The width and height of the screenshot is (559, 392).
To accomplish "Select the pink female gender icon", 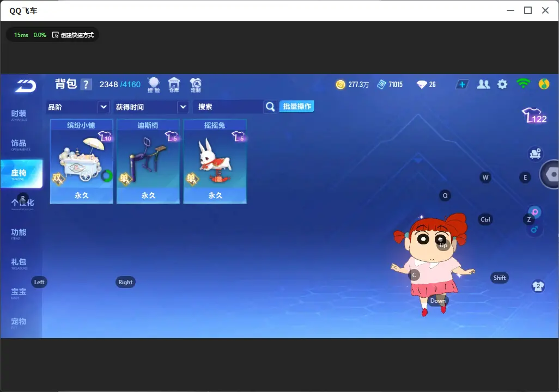I will [535, 212].
